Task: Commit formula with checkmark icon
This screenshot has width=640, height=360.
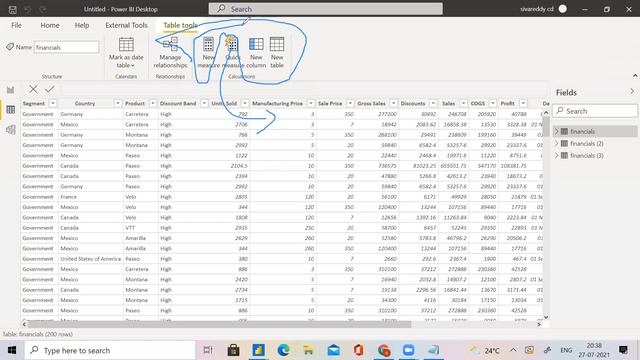Action: tap(49, 89)
